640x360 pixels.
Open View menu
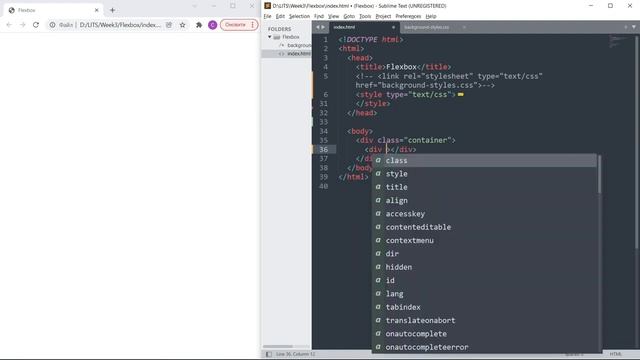tap(333, 16)
